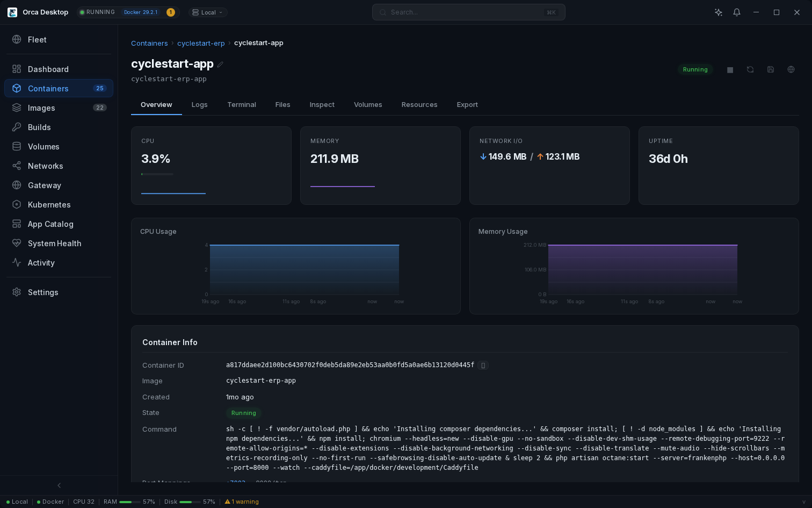The height and width of the screenshot is (508, 812).
Task: Switch to the Overview tab
Action: click(x=156, y=105)
